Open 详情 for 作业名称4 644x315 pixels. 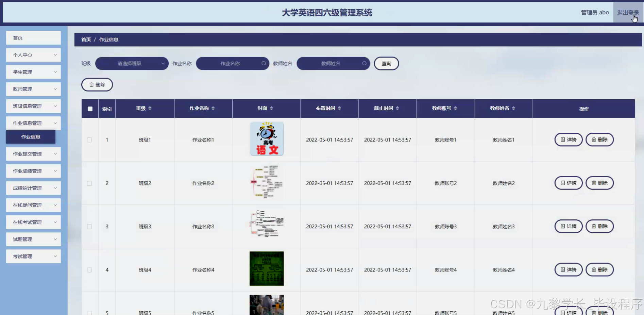[x=569, y=269]
